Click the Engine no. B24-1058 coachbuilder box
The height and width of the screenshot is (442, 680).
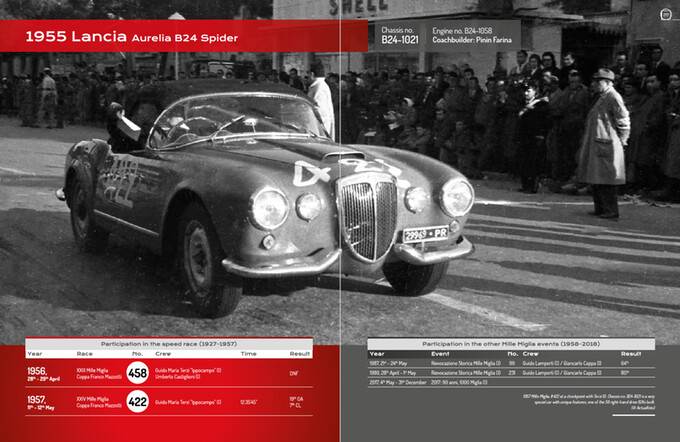(x=475, y=37)
